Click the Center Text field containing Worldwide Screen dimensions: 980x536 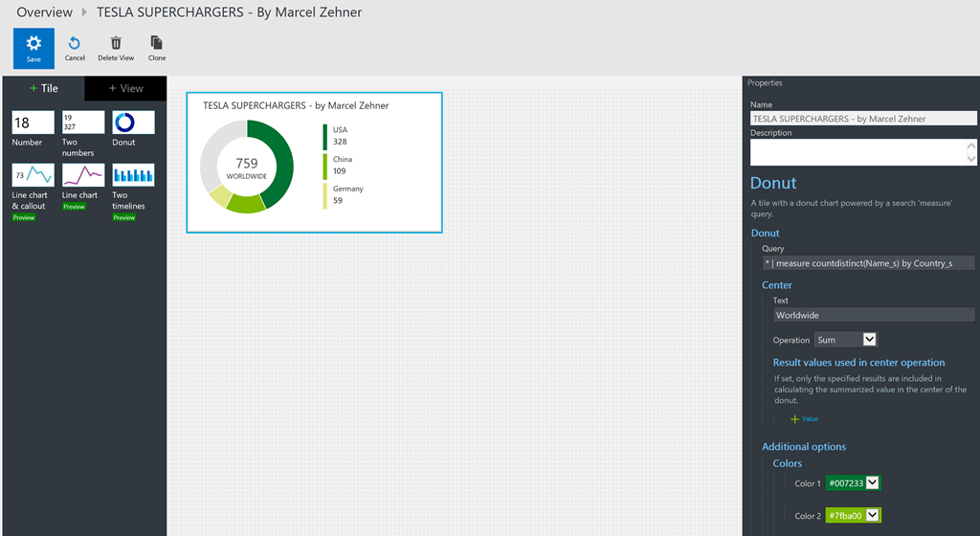[874, 315]
